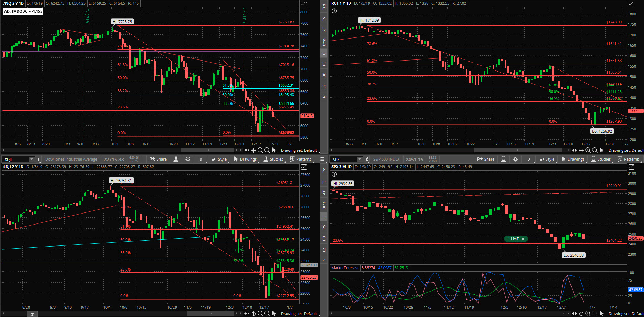Viewport: 644px width, 317px height.
Task: Zoom out on the /NQ chart
Action: tap(267, 150)
